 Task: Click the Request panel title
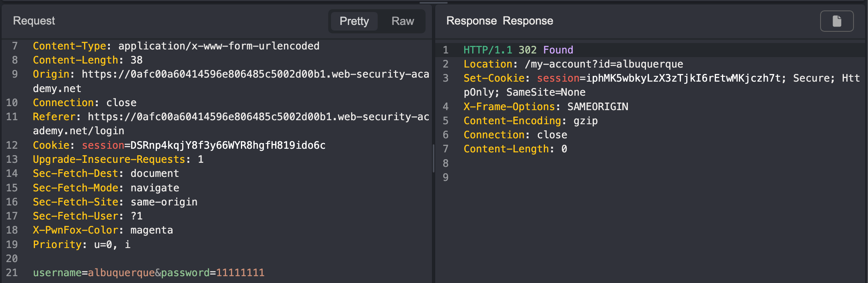(x=34, y=21)
